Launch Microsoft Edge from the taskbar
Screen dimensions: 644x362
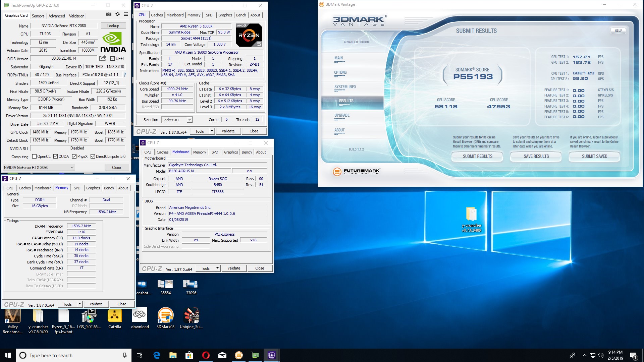point(157,355)
